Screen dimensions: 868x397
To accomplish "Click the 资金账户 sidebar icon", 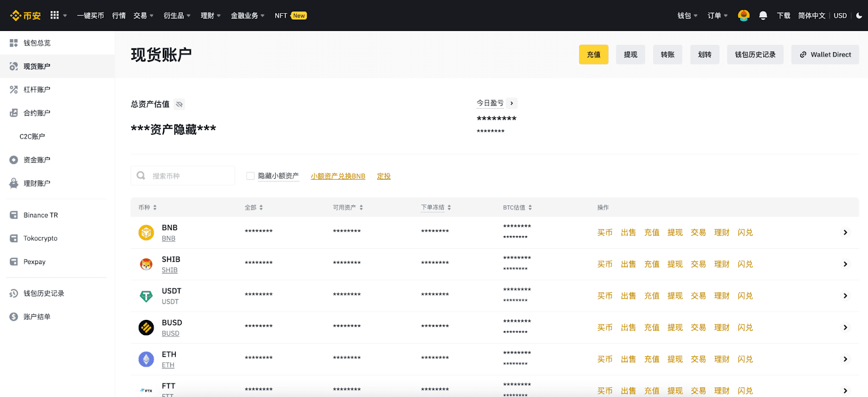I will pos(14,160).
